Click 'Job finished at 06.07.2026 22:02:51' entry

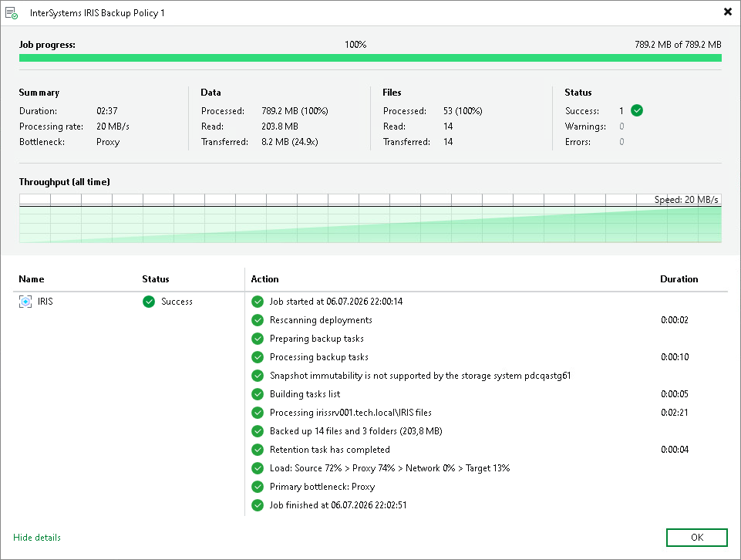[x=338, y=505]
